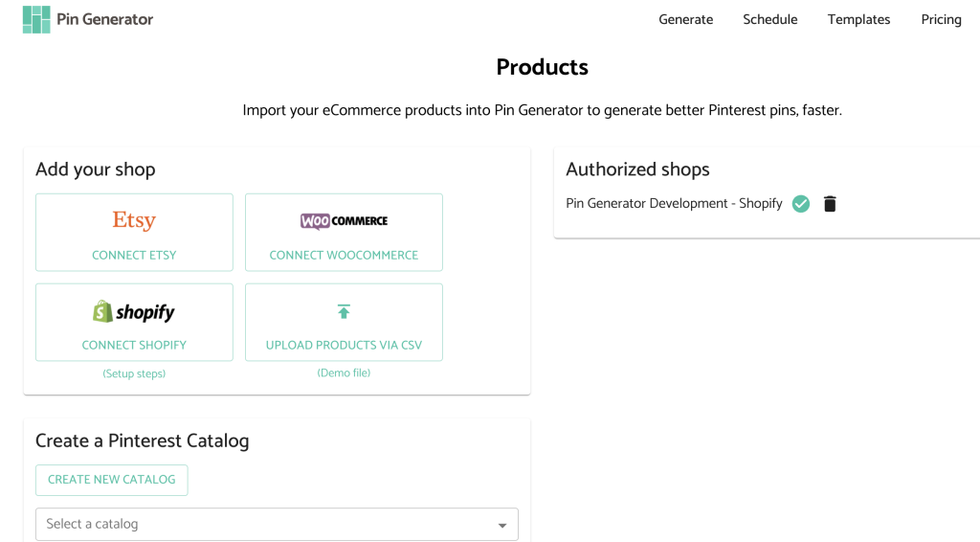Click the CSV upload arrow icon

pyautogui.click(x=344, y=311)
